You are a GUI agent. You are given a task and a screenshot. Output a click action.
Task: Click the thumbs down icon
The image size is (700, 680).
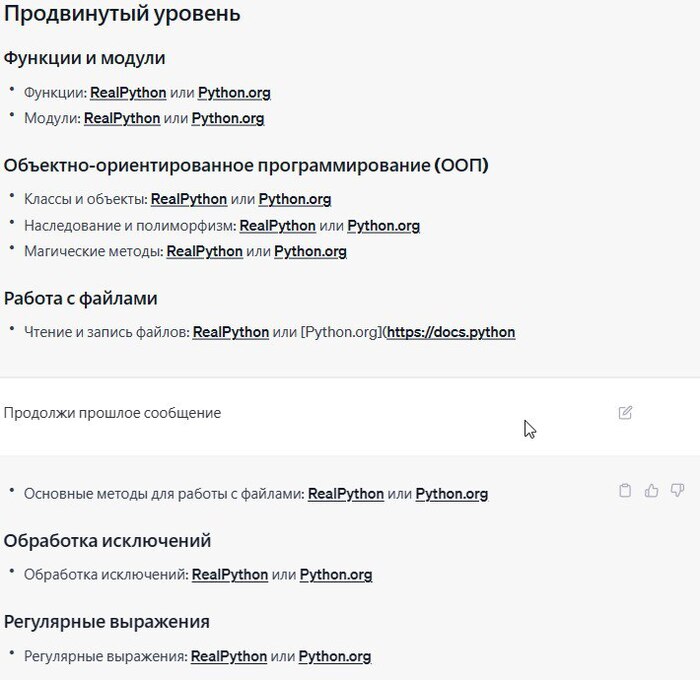tap(677, 490)
